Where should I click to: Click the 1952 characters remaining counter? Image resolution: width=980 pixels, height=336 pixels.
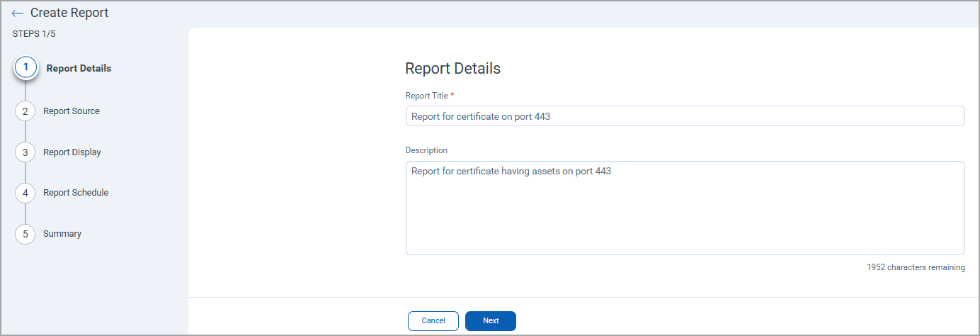pos(916,268)
